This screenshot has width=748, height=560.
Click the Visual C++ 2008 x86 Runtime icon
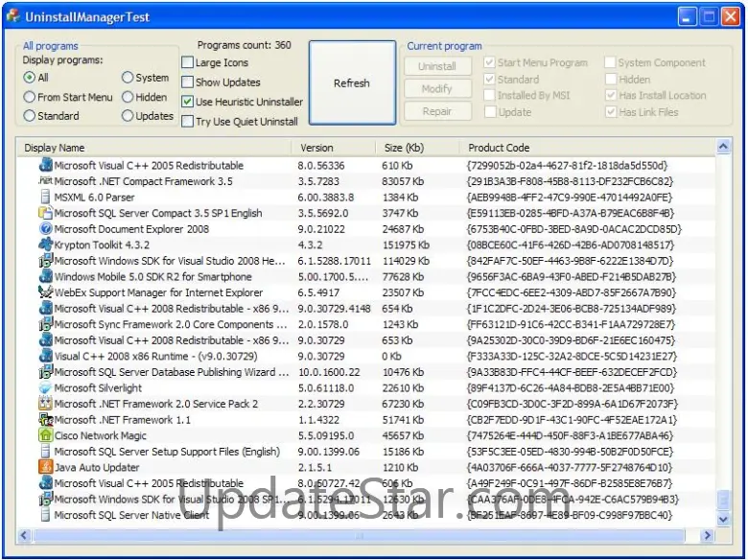tap(45, 356)
